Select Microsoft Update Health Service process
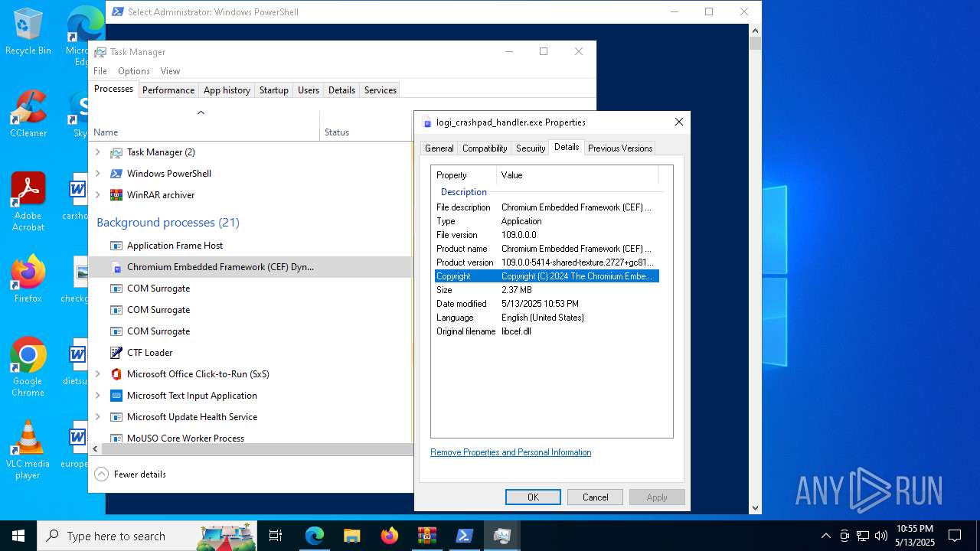Viewport: 980px width, 551px height. click(250, 417)
